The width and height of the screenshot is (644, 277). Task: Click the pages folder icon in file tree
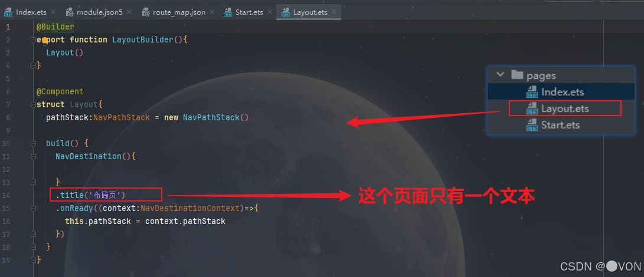pos(516,75)
